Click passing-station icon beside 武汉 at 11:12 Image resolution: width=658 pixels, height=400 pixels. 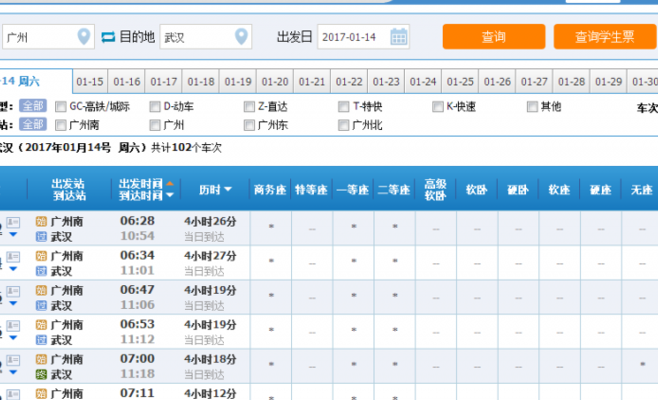[41, 340]
